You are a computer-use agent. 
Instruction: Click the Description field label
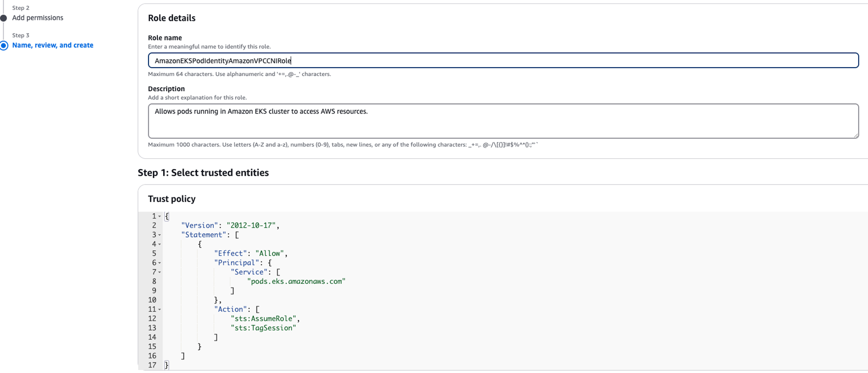click(166, 89)
